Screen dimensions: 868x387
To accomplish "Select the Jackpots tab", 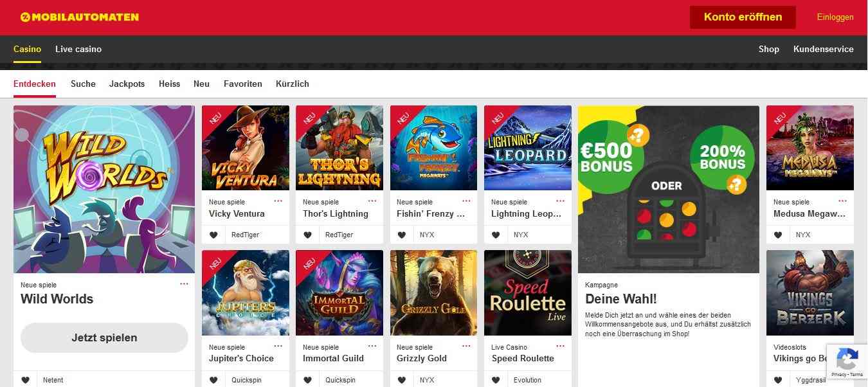I will pos(127,84).
